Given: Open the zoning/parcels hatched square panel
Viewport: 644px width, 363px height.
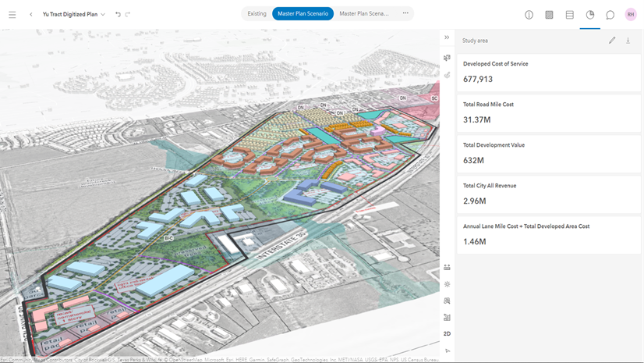Looking at the screenshot, I should click(x=549, y=15).
